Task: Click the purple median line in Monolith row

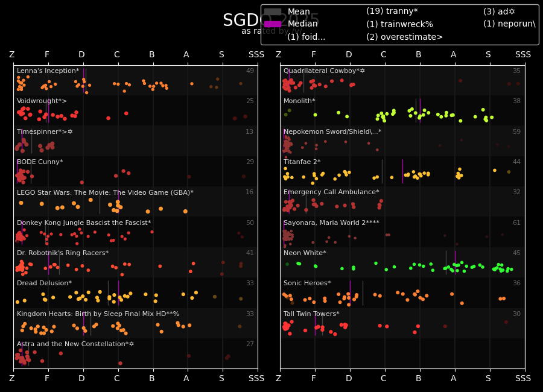Action: [420, 111]
